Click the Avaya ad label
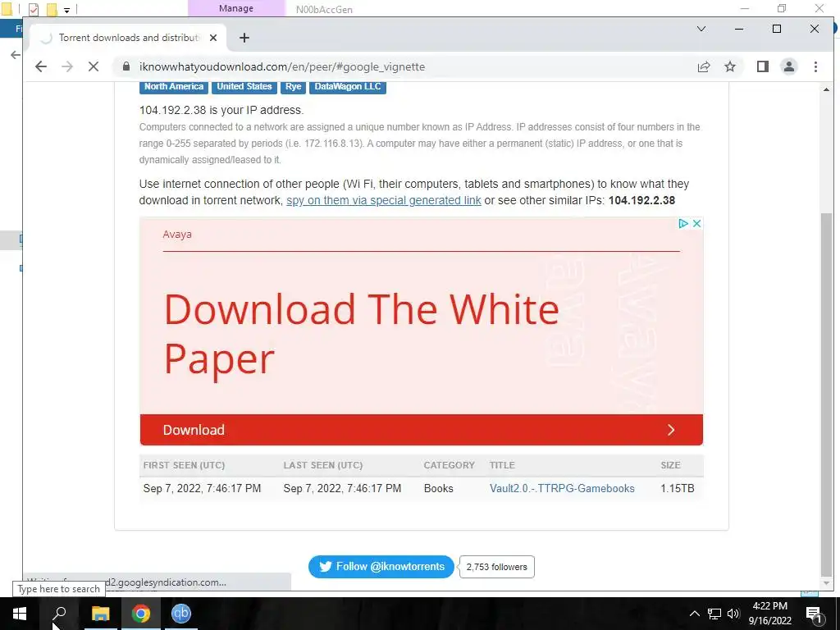Viewport: 840px width, 630px height. 177,234
